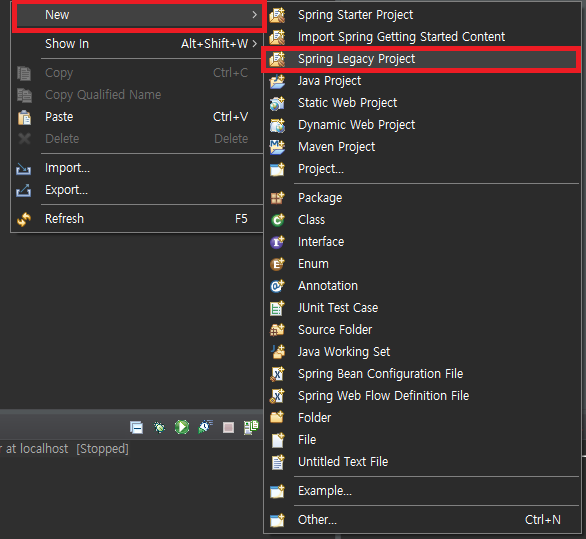The height and width of the screenshot is (539, 586).
Task: Click the Maven Project icon
Action: tap(277, 147)
